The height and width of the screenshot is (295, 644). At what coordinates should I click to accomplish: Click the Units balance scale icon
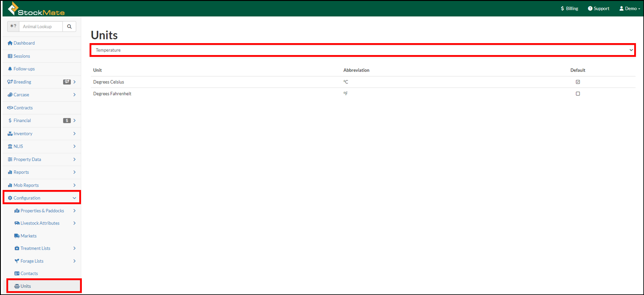[x=17, y=286]
